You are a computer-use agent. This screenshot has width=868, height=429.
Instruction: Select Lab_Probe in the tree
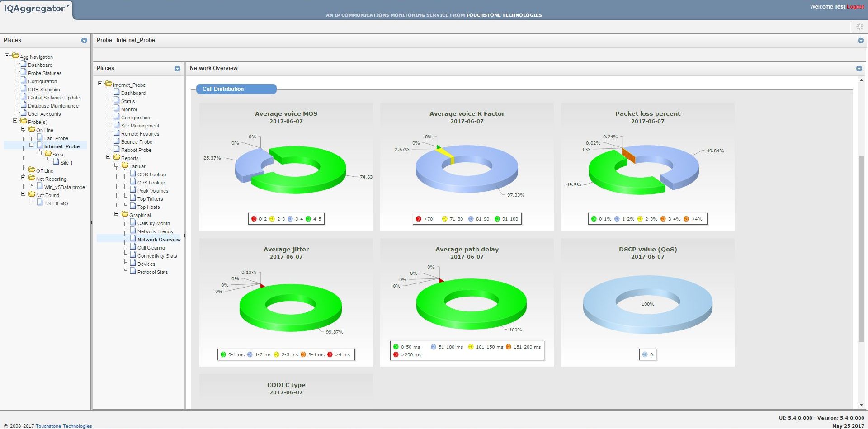[56, 138]
